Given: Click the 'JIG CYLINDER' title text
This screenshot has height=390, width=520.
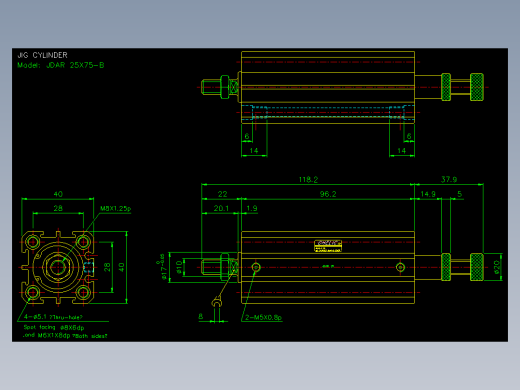Looking at the screenshot, I should [x=42, y=55].
